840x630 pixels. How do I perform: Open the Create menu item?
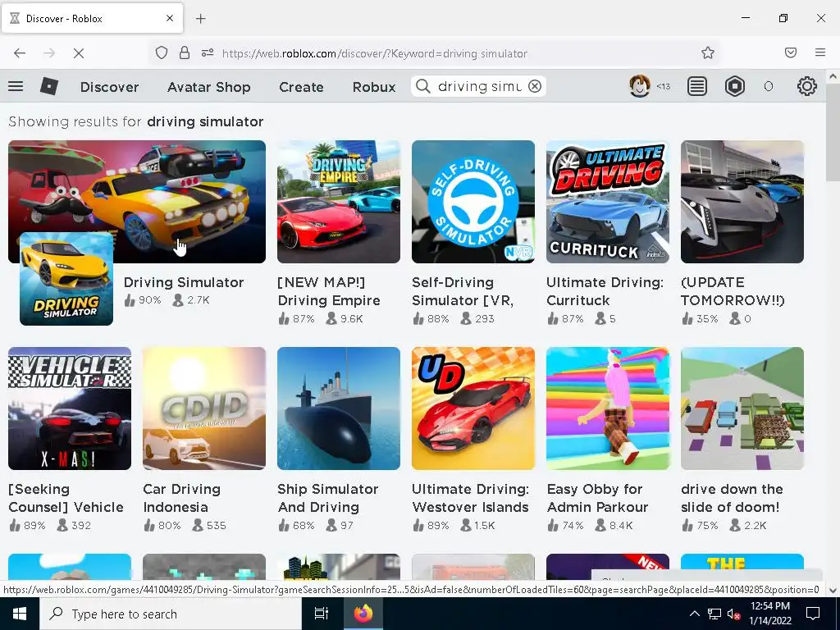pos(301,87)
